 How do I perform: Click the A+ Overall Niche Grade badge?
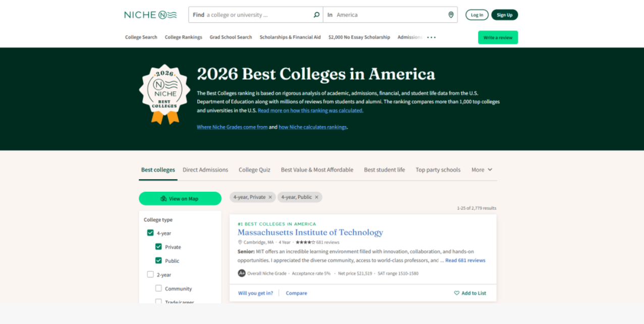click(x=242, y=274)
